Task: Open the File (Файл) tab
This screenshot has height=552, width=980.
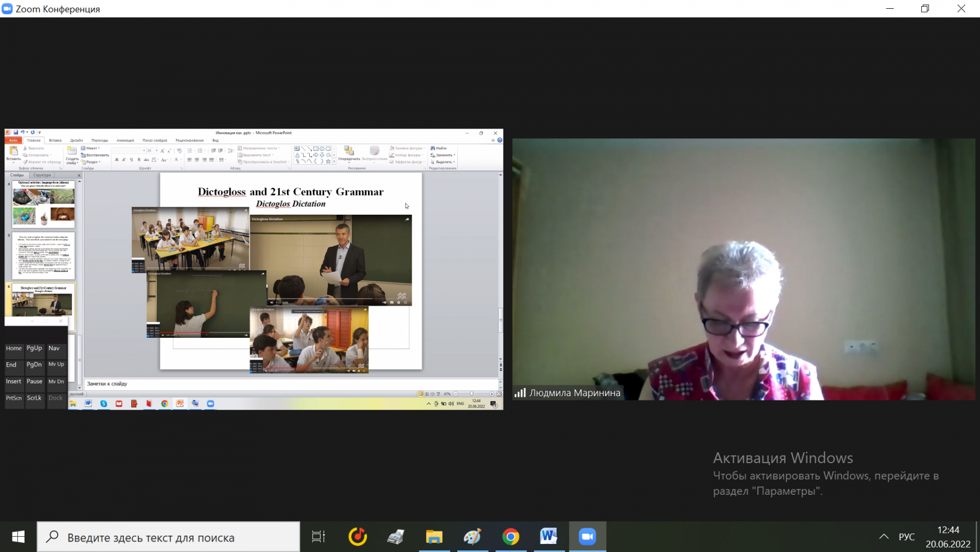Action: (x=13, y=140)
